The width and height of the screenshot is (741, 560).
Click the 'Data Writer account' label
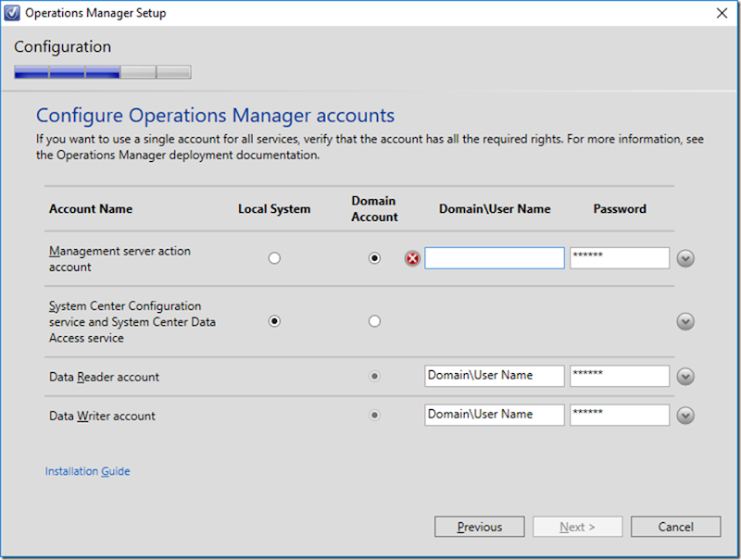tap(102, 416)
